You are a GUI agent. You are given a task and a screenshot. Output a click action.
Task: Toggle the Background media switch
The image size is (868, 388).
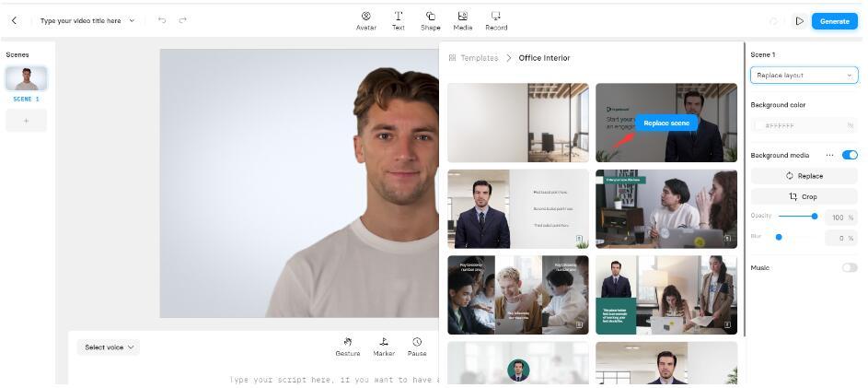(850, 155)
